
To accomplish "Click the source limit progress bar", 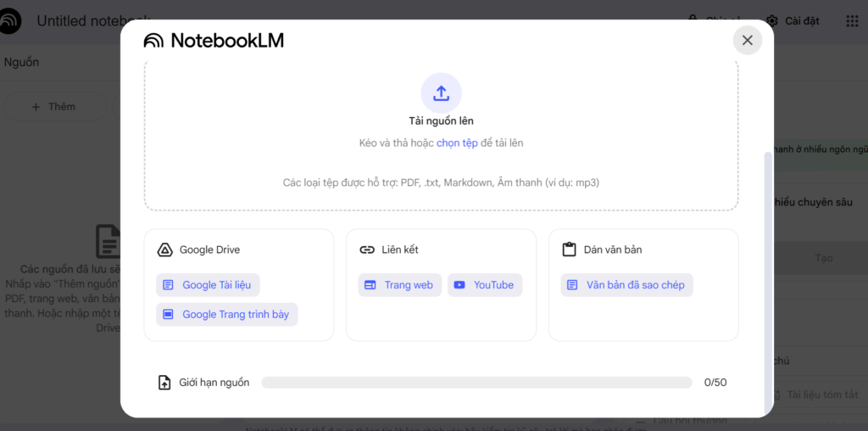I will point(476,383).
